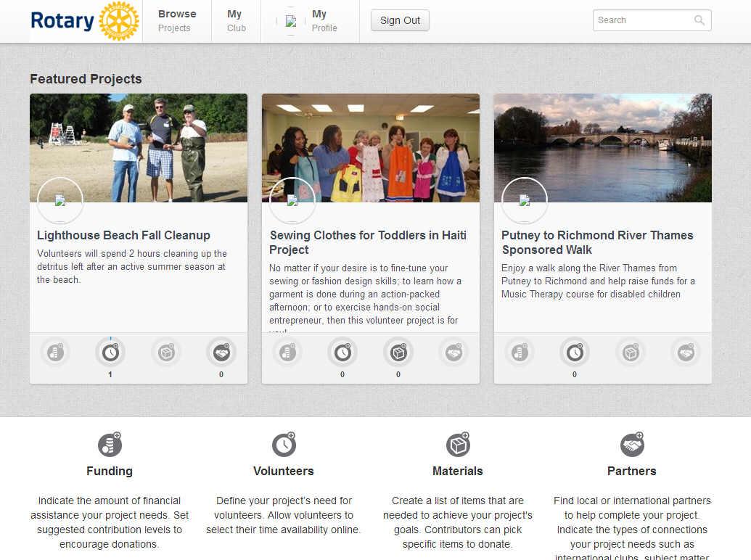This screenshot has width=751, height=560.
Task: Open the Sewing Clothes project photo
Action: click(x=371, y=147)
